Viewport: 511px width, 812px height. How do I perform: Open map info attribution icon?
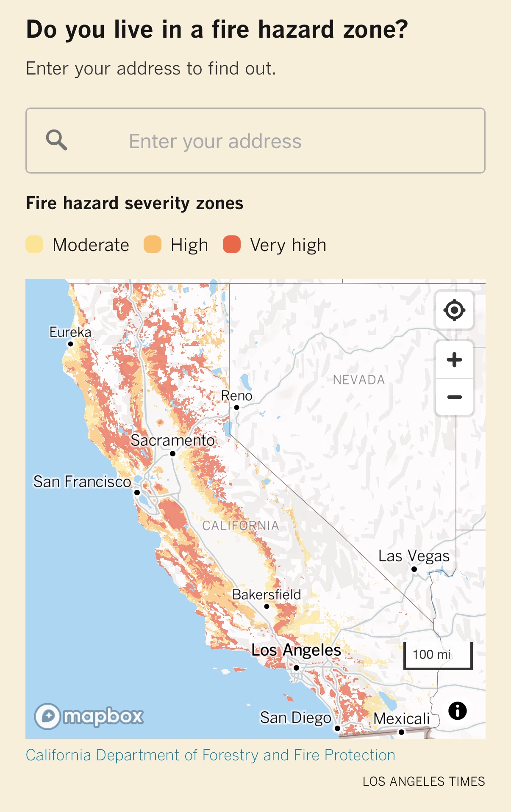pyautogui.click(x=457, y=711)
